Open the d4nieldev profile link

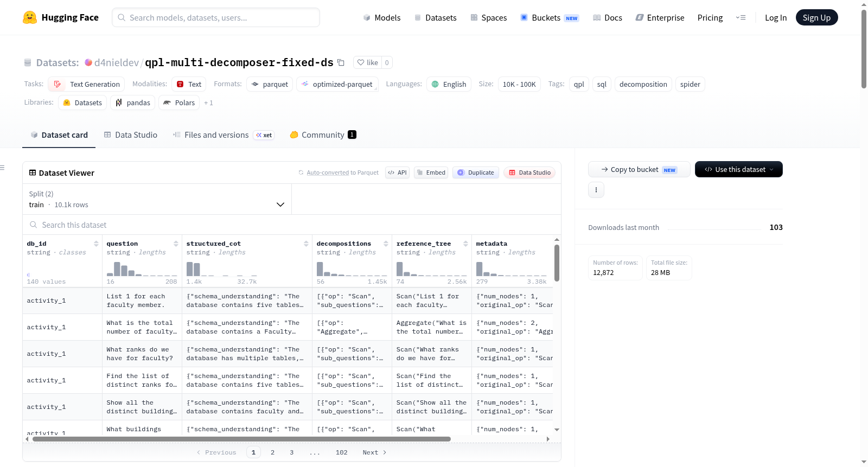tap(117, 62)
